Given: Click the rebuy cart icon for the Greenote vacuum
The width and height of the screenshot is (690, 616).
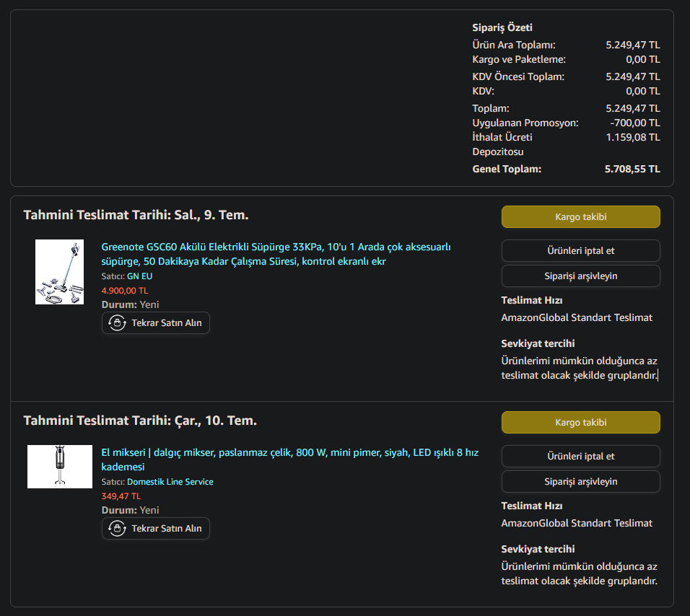Looking at the screenshot, I should pos(117,323).
